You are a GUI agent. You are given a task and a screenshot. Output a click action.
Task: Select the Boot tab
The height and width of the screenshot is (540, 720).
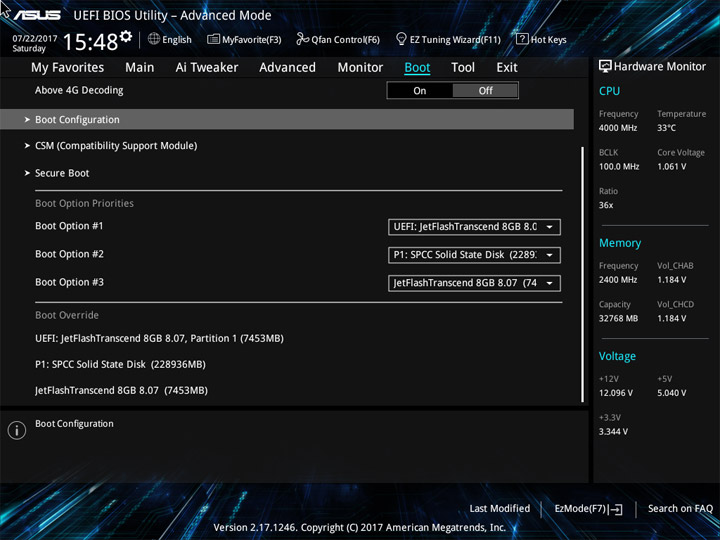pos(417,68)
